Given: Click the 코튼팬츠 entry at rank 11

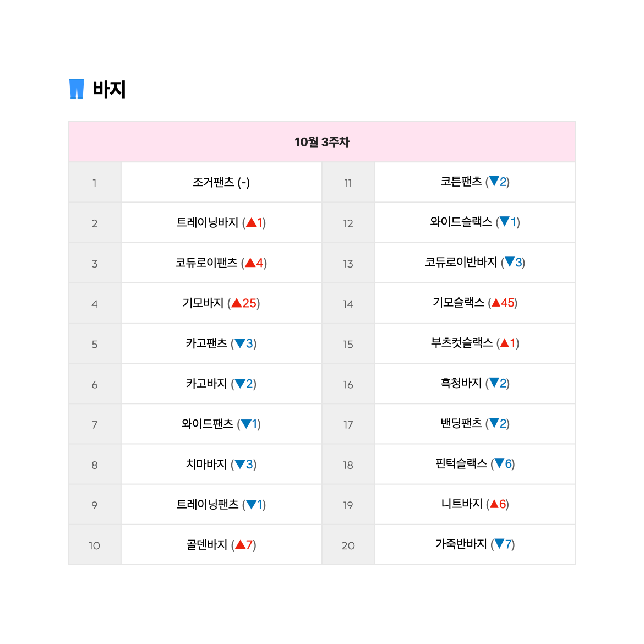Looking at the screenshot, I should [x=475, y=182].
